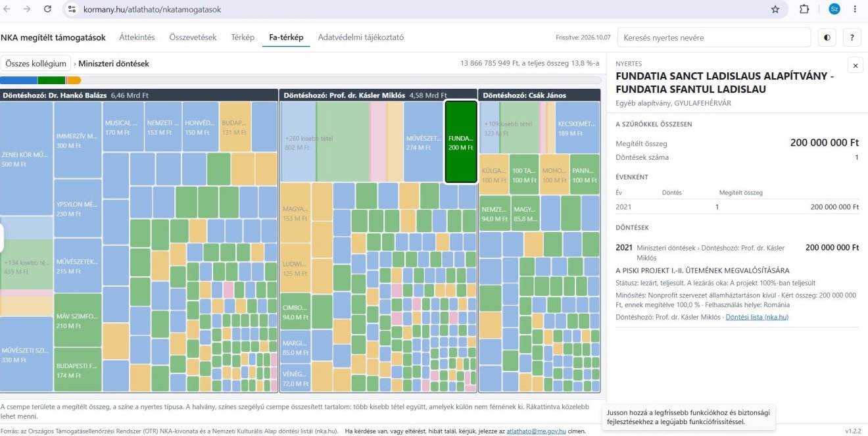Bookmark this page with the star icon

775,9
